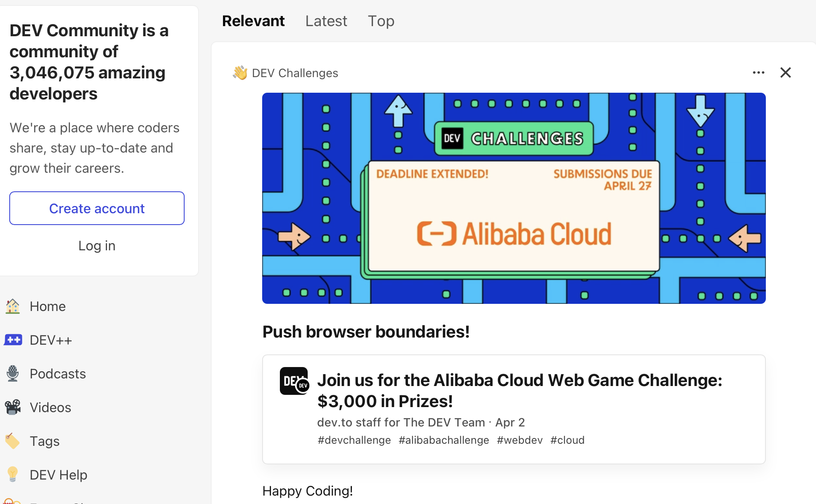The image size is (816, 504).
Task: Click the Tags label icon
Action: pos(13,441)
